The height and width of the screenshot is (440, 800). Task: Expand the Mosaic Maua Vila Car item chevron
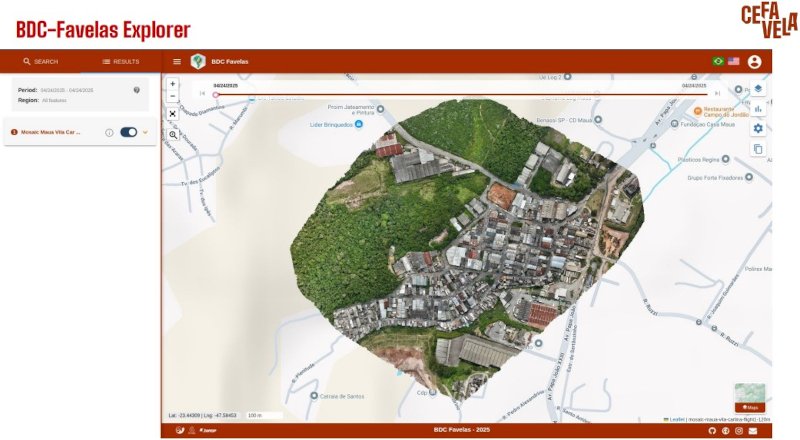coord(145,132)
